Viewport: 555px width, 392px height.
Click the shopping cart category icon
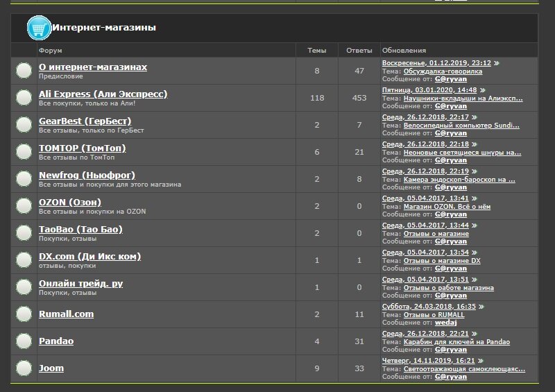pyautogui.click(x=39, y=28)
